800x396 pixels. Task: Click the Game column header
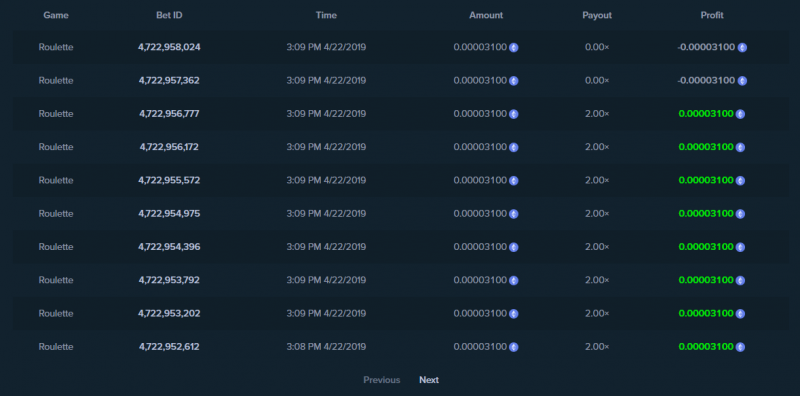click(56, 15)
